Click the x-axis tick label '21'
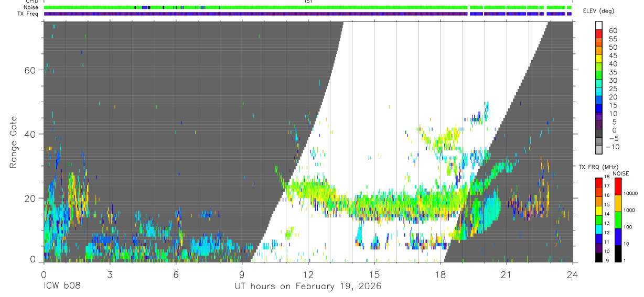The width and height of the screenshot is (644, 297). [x=507, y=274]
